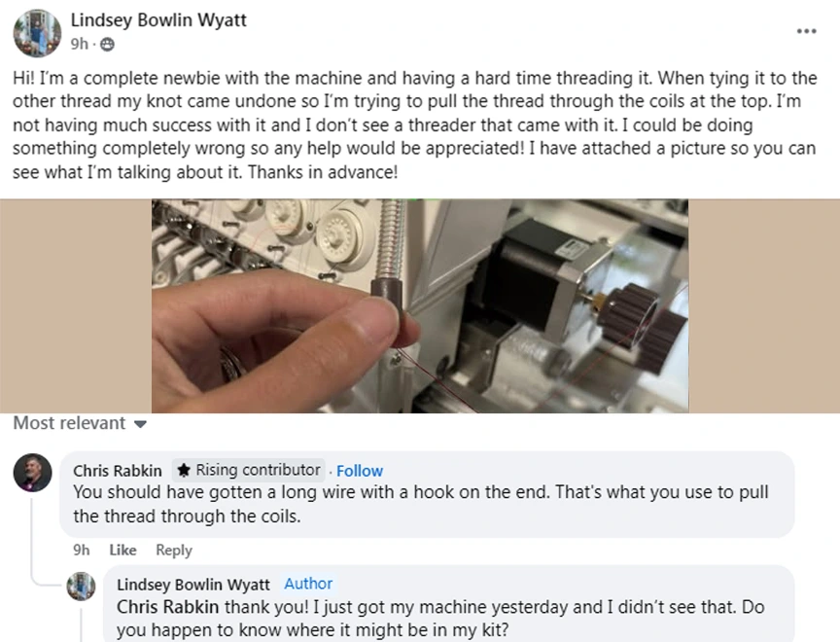
Task: Click Lindsey Bowlin Wyatt's post profile picture
Action: click(x=37, y=33)
